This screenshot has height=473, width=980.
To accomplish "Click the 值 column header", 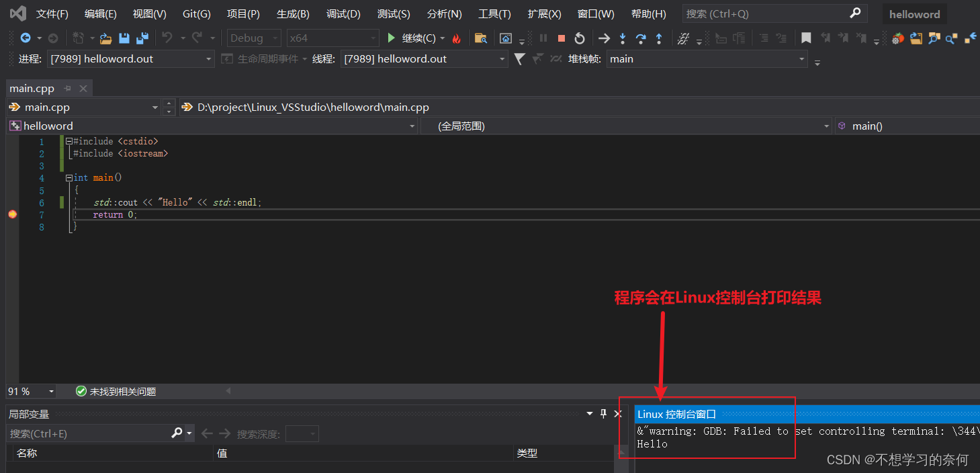I will (x=363, y=454).
